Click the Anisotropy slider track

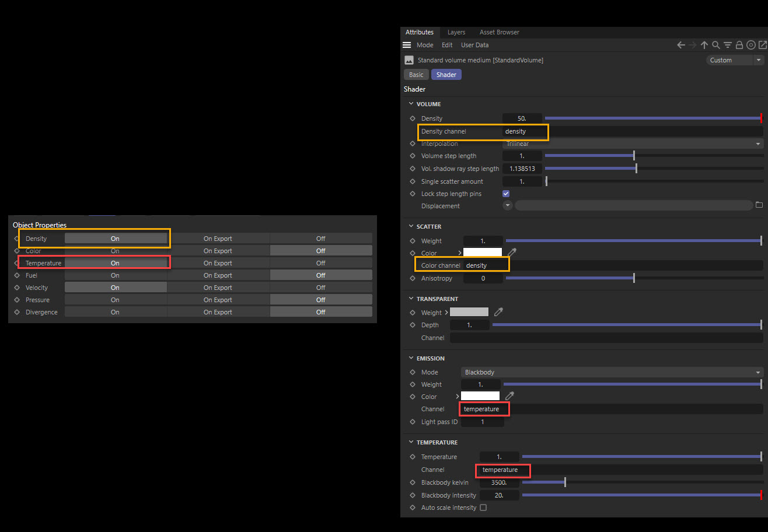coord(634,278)
